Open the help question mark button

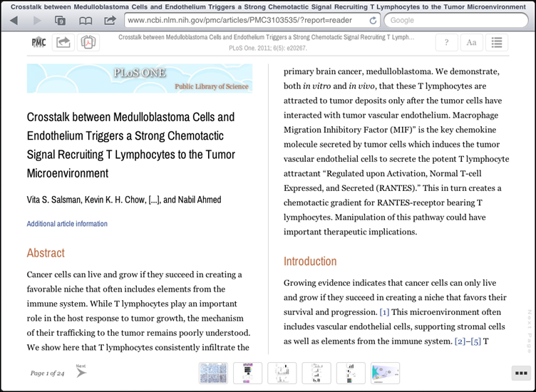pyautogui.click(x=446, y=43)
